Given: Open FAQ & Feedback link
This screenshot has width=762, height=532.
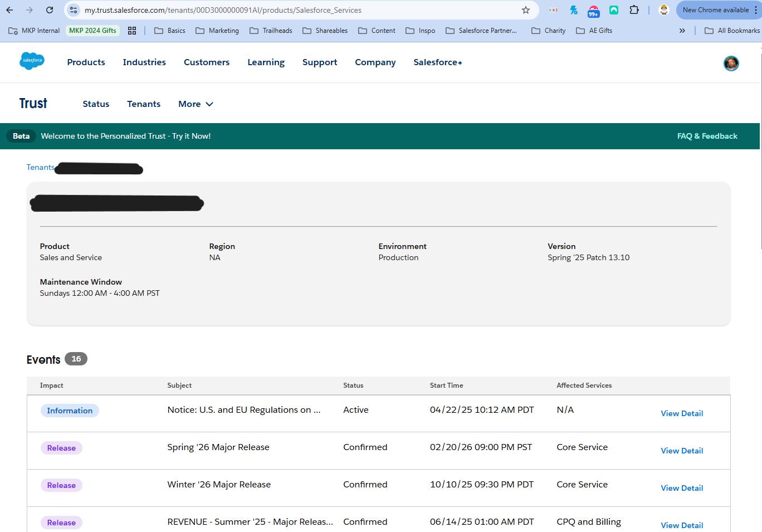Looking at the screenshot, I should pos(707,136).
